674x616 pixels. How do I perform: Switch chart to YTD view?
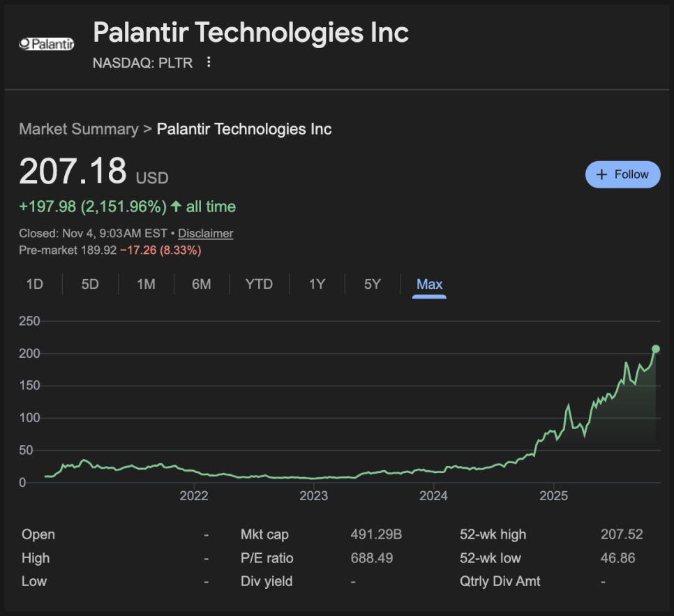[259, 284]
